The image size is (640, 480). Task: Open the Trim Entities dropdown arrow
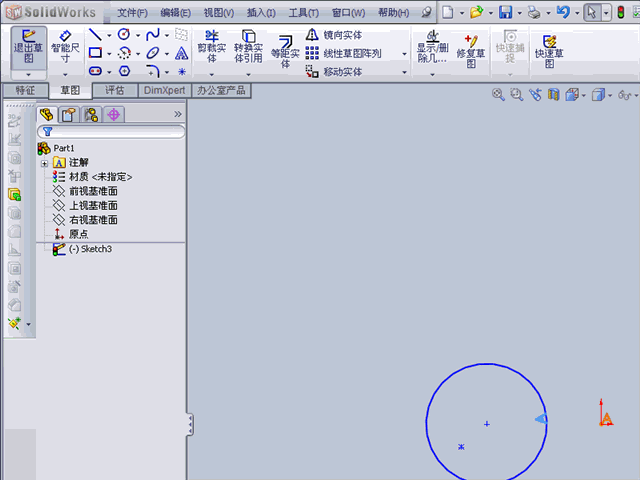tap(211, 75)
